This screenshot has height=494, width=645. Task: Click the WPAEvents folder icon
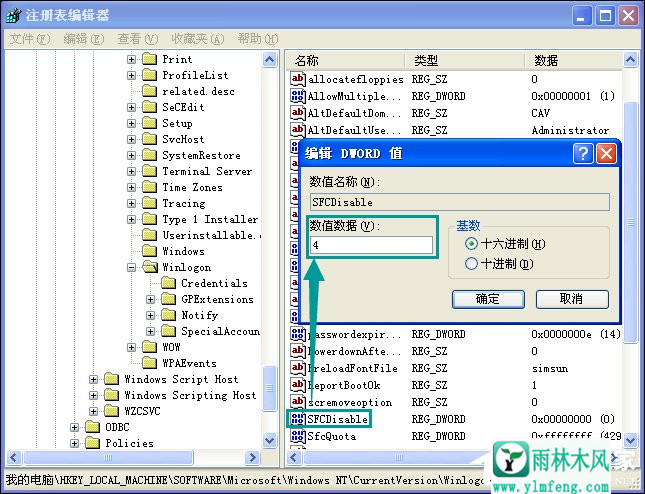point(149,363)
